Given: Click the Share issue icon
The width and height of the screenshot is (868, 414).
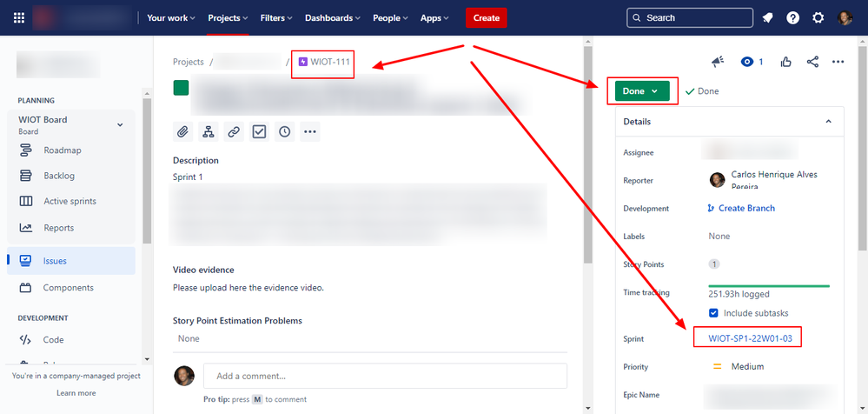Looking at the screenshot, I should (812, 62).
